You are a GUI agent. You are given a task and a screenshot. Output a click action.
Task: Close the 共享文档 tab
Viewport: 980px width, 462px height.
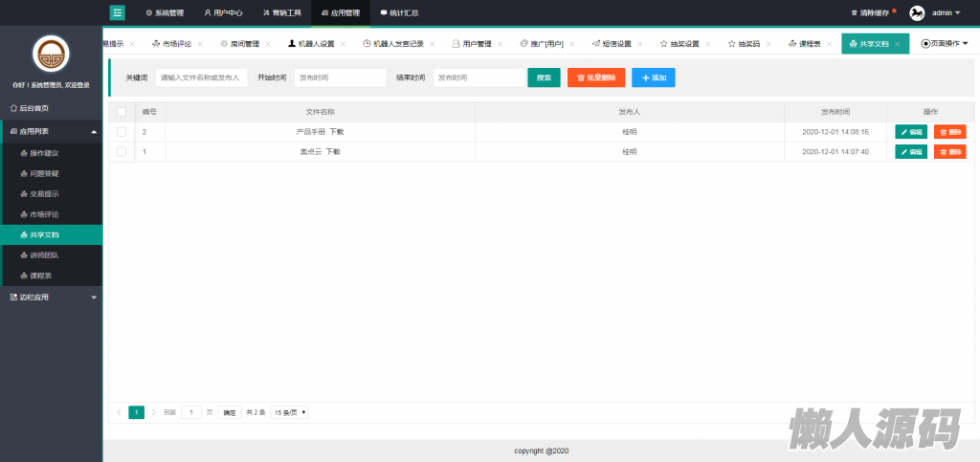coord(898,44)
